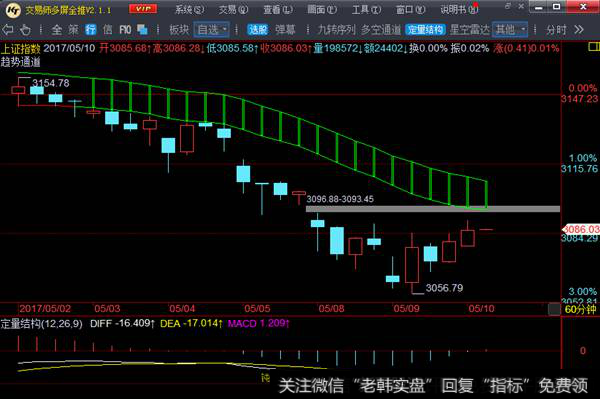Click the 量198572 volume readout
Image resolution: width=600 pixels, height=399 pixels.
pos(338,49)
